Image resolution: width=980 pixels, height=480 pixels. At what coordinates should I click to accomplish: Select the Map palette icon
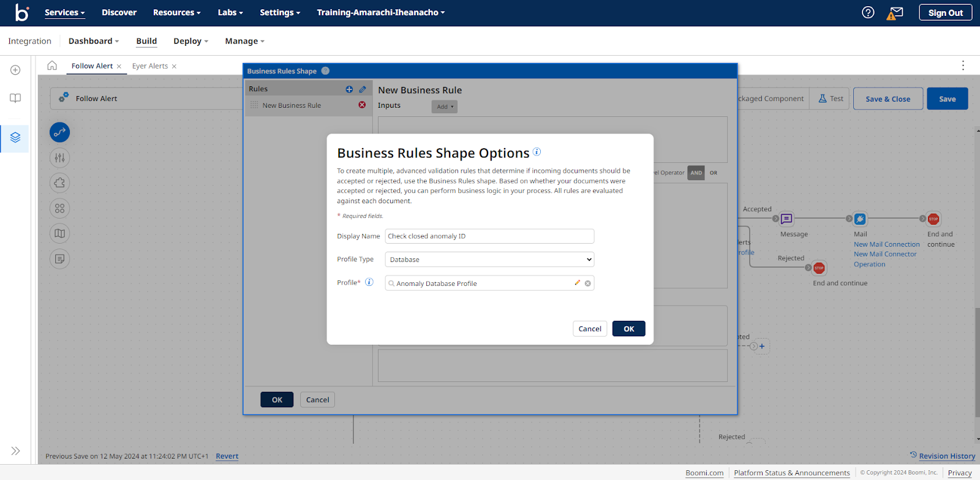click(x=59, y=233)
